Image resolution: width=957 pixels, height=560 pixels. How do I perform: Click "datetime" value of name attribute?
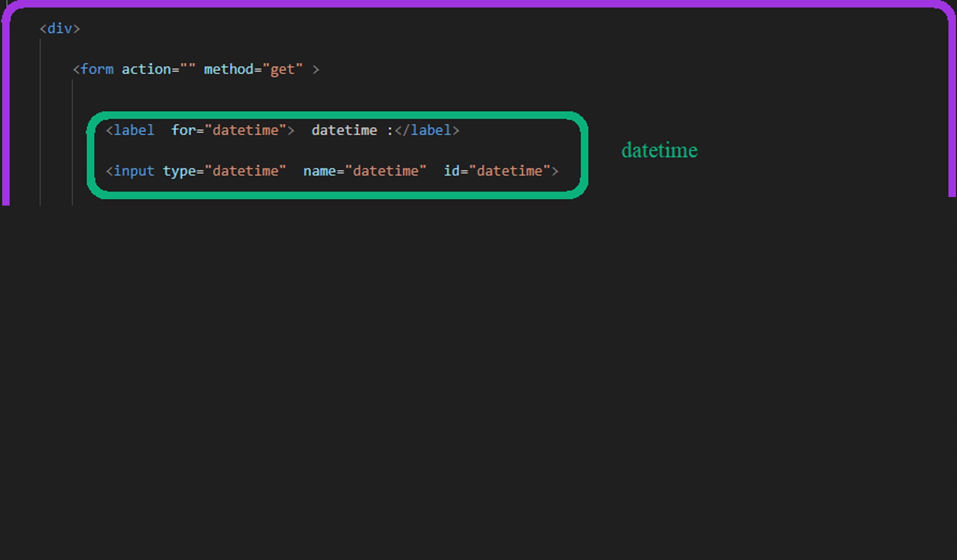click(386, 171)
